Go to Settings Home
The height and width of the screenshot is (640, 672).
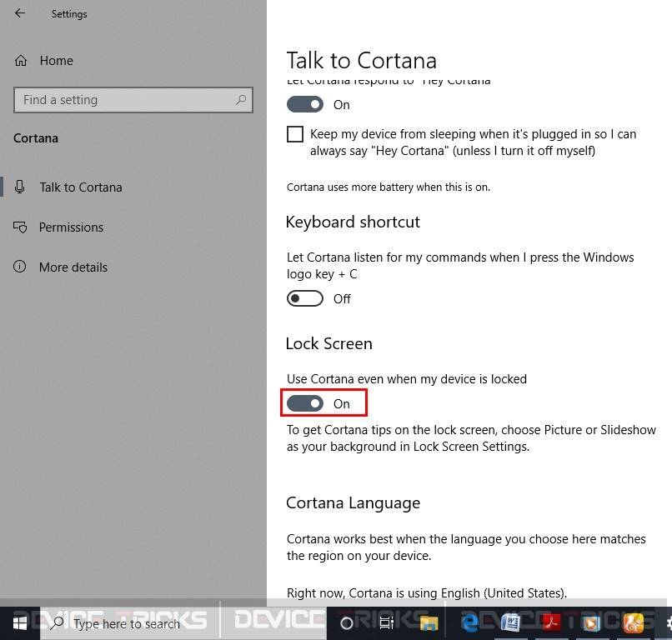coord(56,60)
